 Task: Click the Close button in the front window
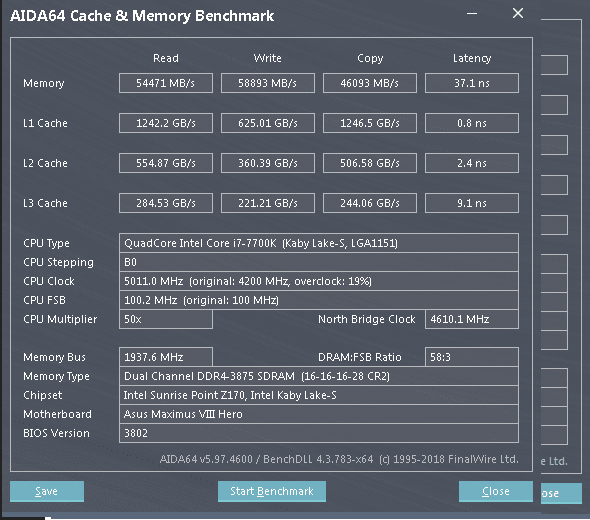click(496, 491)
